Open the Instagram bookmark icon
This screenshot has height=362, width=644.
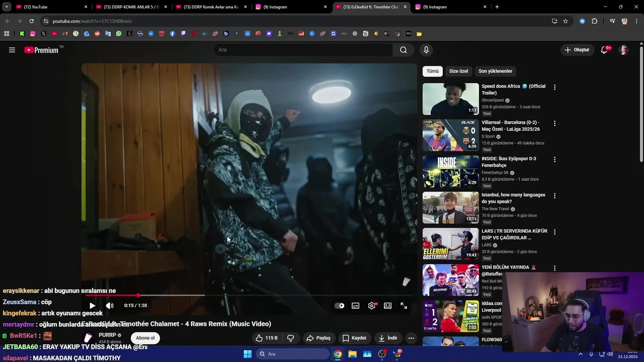tap(33, 34)
